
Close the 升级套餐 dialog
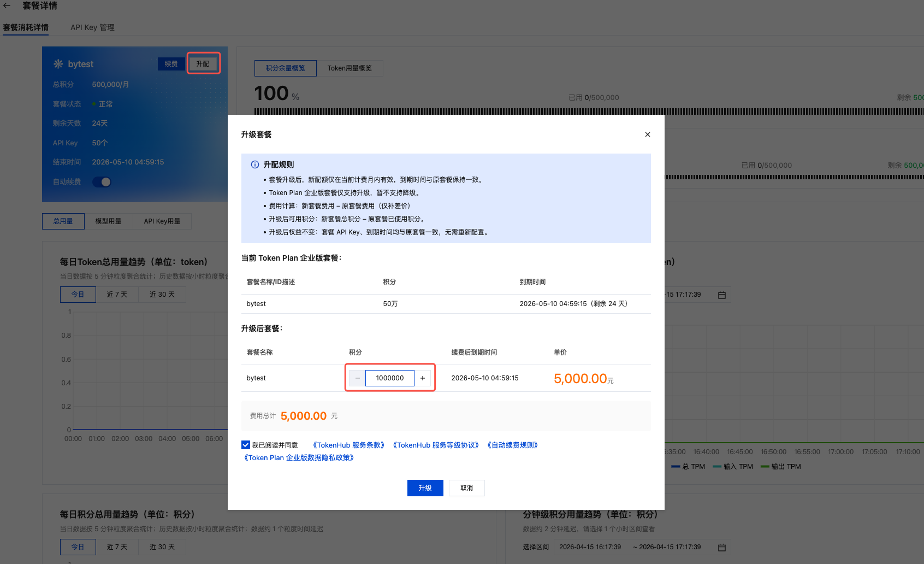pos(648,134)
